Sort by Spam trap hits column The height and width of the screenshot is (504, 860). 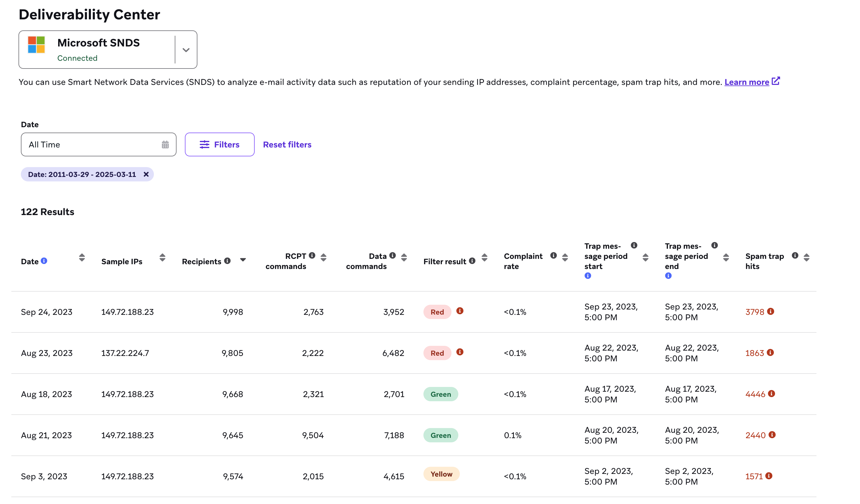(x=806, y=257)
